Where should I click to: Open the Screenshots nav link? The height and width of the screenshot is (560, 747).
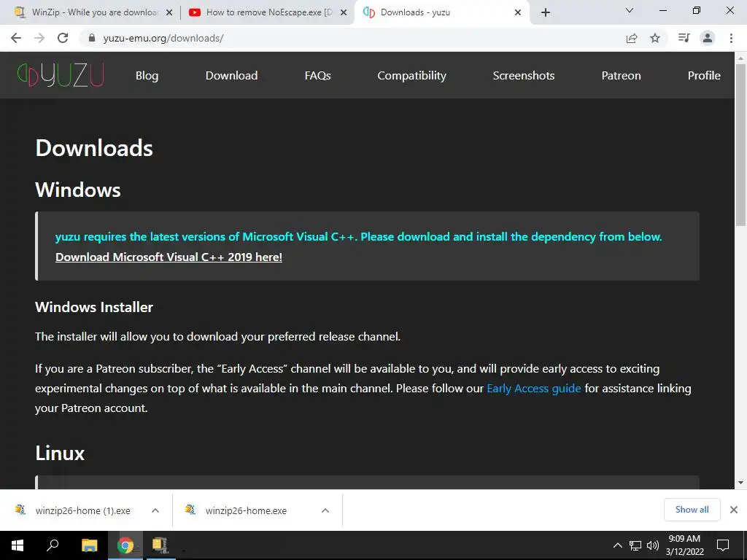pyautogui.click(x=524, y=75)
